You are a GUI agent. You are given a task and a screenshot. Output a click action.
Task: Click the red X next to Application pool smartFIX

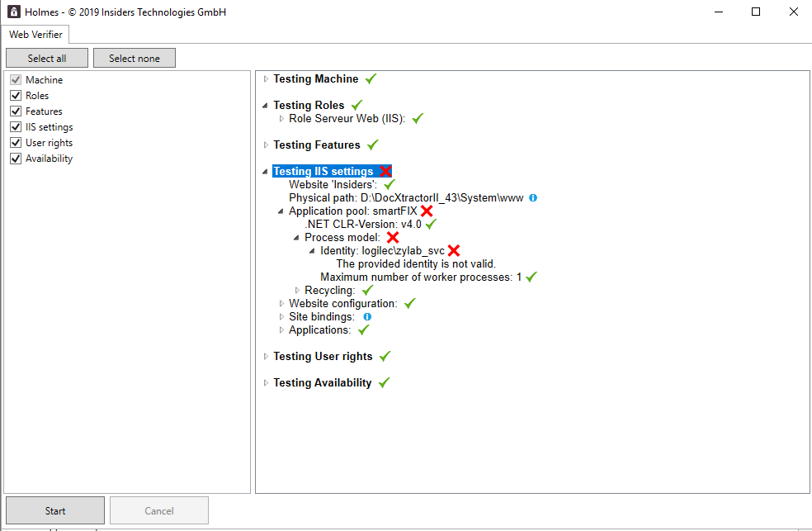(x=427, y=211)
